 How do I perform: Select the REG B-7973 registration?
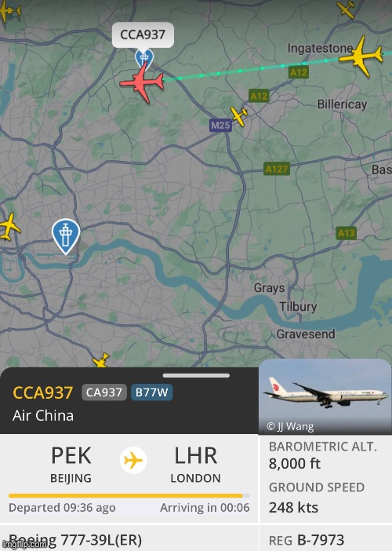click(x=307, y=540)
